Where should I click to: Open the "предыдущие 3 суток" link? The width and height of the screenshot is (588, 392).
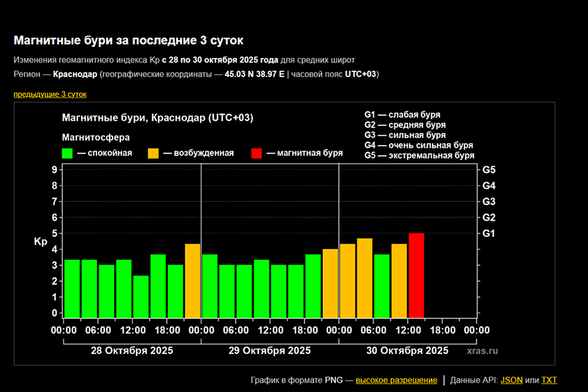50,94
